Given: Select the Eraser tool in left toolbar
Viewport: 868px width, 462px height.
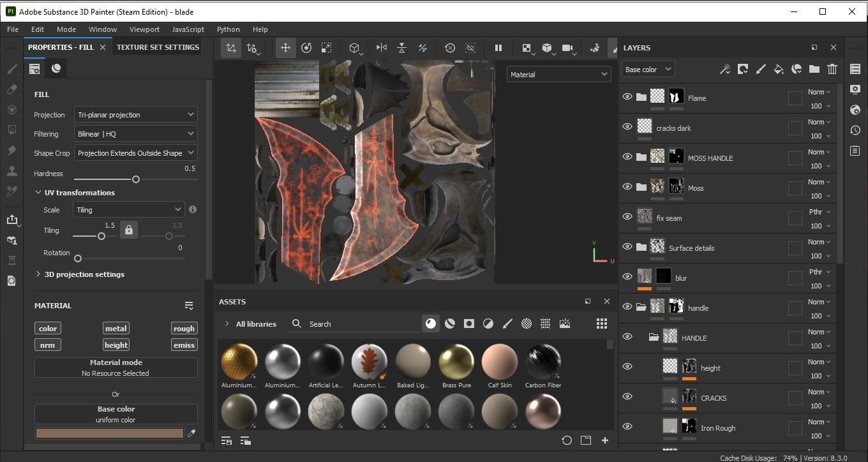Looking at the screenshot, I should (x=11, y=89).
